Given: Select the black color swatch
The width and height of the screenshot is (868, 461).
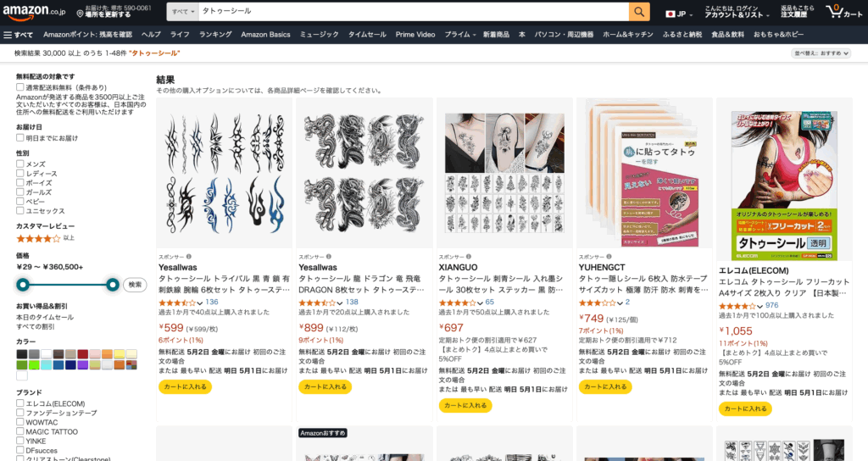Looking at the screenshot, I should 21,354.
